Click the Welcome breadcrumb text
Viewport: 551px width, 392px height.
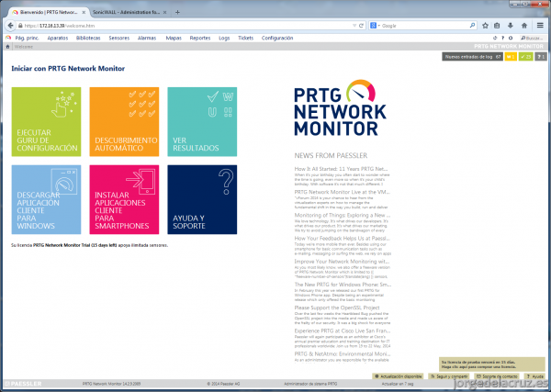(24, 47)
